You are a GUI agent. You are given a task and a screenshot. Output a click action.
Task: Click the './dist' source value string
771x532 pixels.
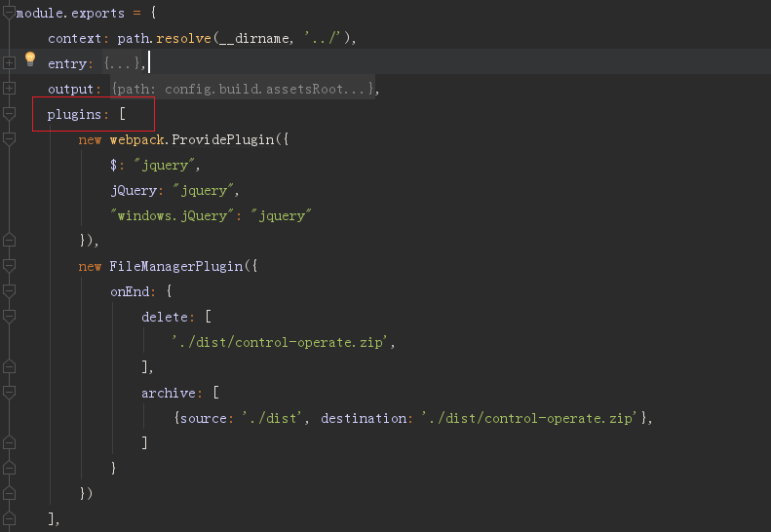[272, 418]
